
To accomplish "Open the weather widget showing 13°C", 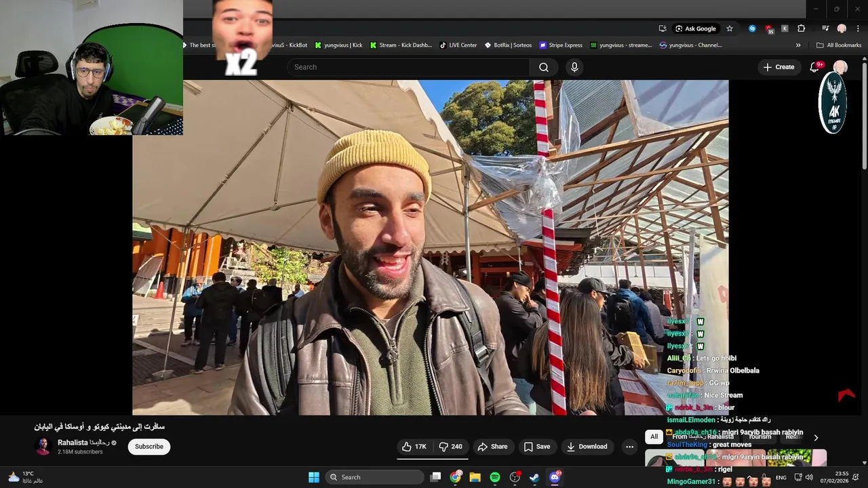I will [25, 477].
